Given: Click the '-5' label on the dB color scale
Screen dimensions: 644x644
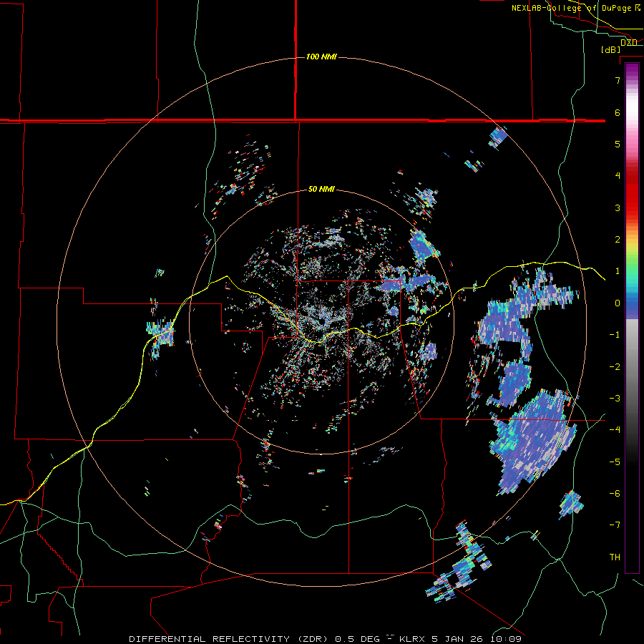Looking at the screenshot, I should point(615,462).
